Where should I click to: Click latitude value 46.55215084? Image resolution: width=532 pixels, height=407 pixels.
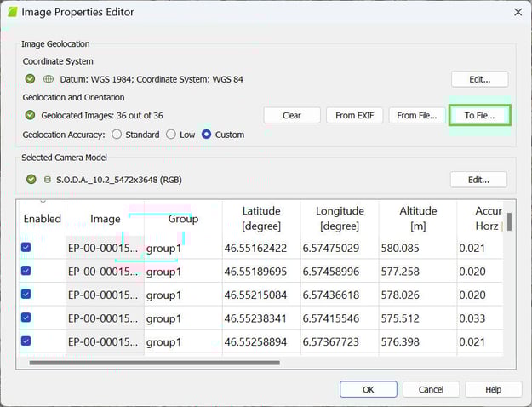[x=255, y=295]
